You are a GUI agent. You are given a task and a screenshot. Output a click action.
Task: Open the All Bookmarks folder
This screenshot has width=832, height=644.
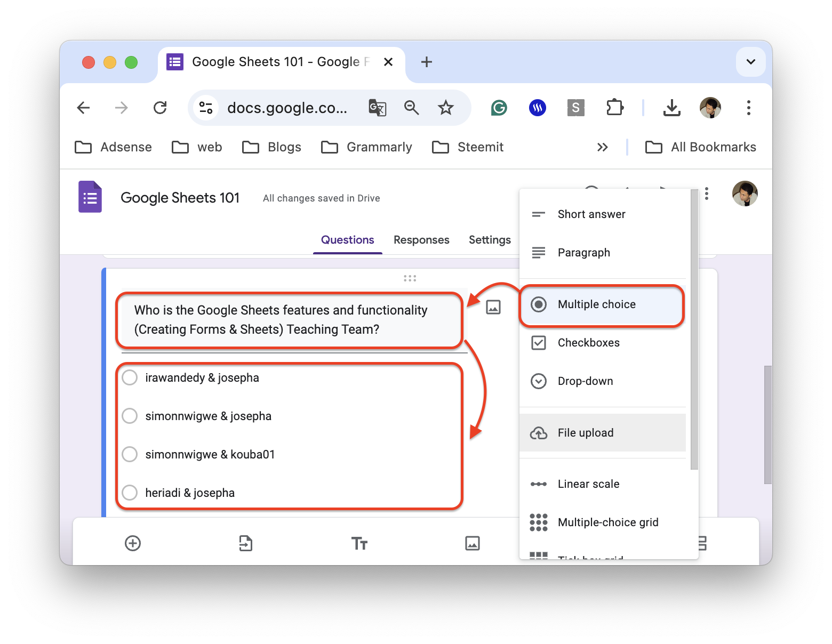coord(701,147)
